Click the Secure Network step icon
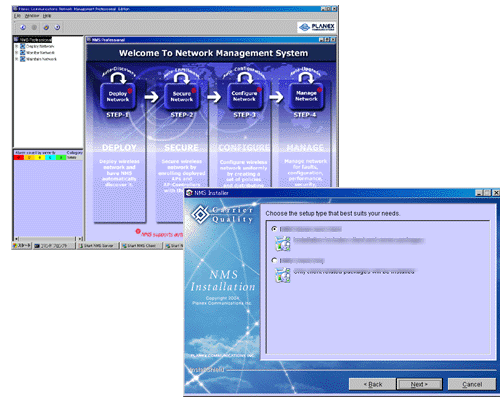Screen dimensions: 500x400 point(182,96)
